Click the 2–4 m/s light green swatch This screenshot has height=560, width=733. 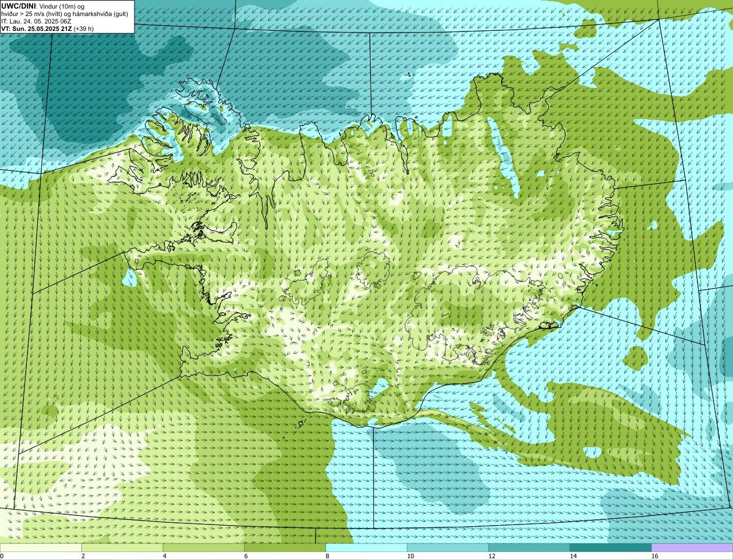click(122, 548)
